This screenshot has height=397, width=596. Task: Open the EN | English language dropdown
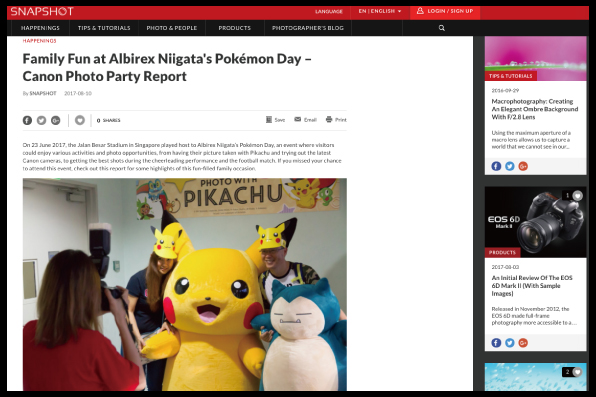point(380,11)
